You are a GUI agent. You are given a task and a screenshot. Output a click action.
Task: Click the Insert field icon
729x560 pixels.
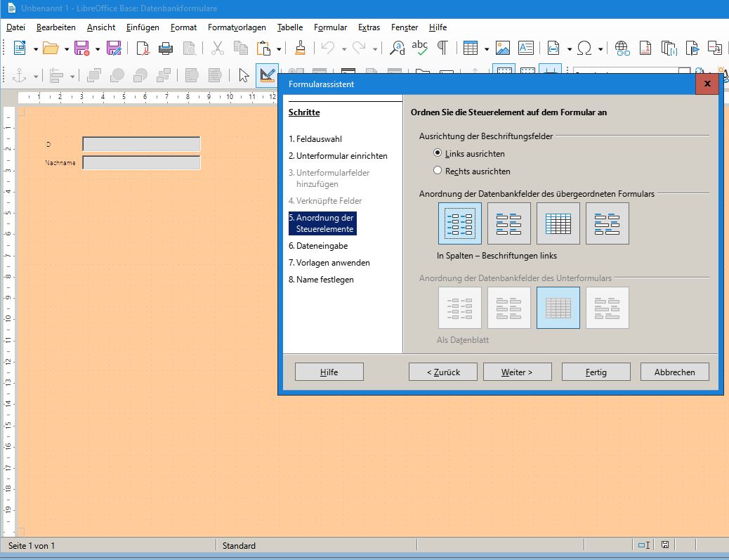pyautogui.click(x=553, y=48)
